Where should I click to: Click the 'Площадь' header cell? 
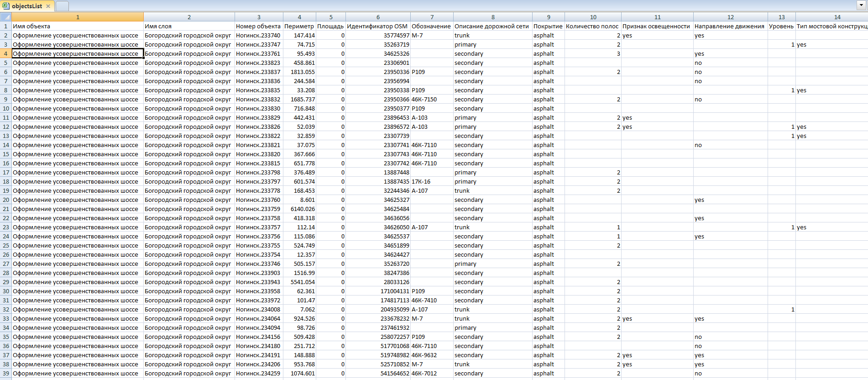[331, 26]
